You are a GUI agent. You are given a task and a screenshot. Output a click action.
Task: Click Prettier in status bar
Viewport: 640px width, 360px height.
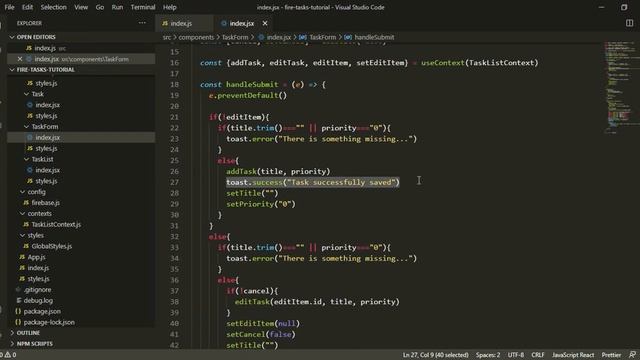611,355
